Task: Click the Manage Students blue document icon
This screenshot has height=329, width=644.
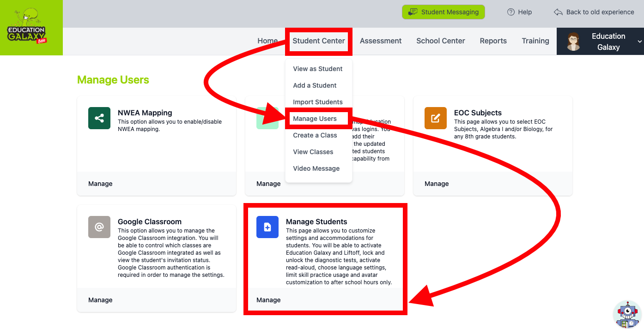Action: click(267, 227)
